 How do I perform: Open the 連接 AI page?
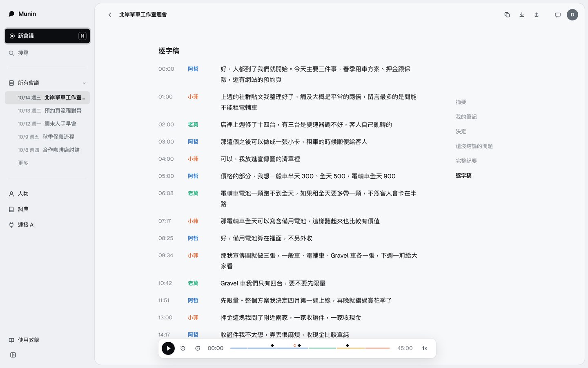47,225
